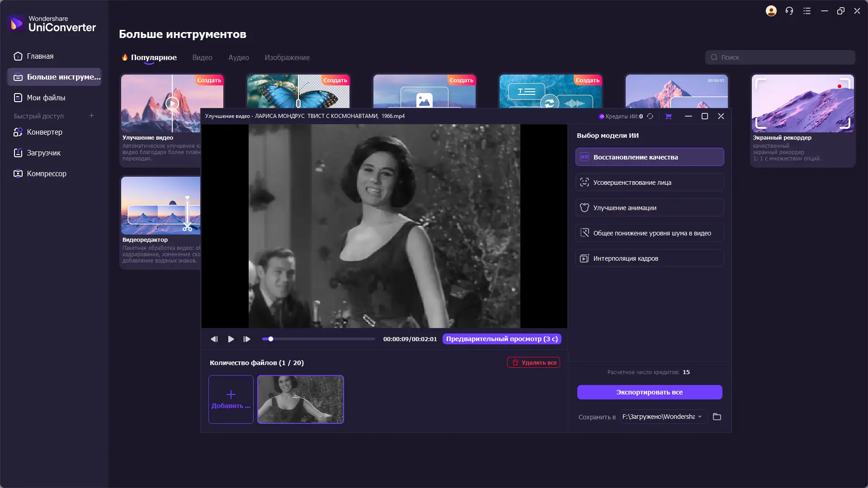Open user account avatar
Screen dimensions: 868x488
[771, 11]
